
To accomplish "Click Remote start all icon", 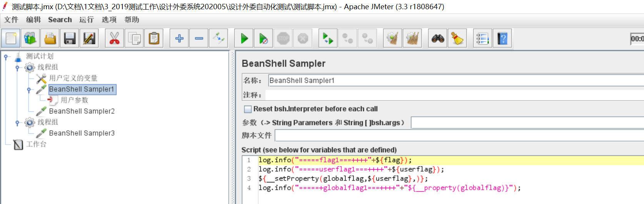I will [328, 38].
